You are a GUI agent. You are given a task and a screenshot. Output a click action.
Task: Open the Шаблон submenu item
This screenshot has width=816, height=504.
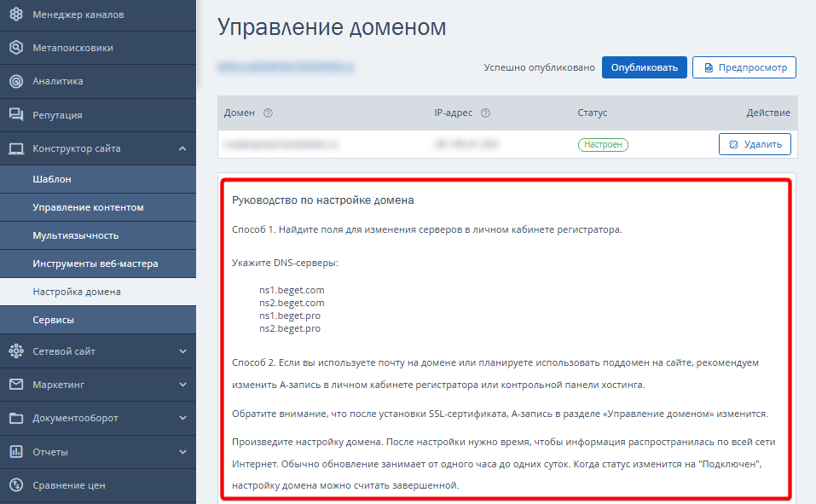point(98,179)
